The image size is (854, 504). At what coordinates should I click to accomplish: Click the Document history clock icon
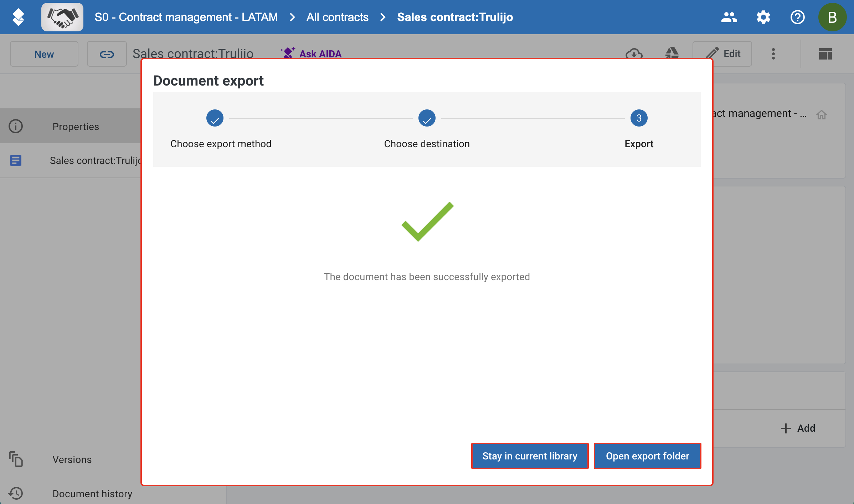click(x=16, y=493)
